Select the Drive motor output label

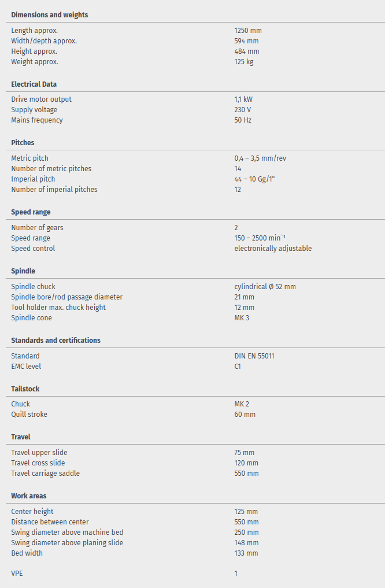(42, 99)
